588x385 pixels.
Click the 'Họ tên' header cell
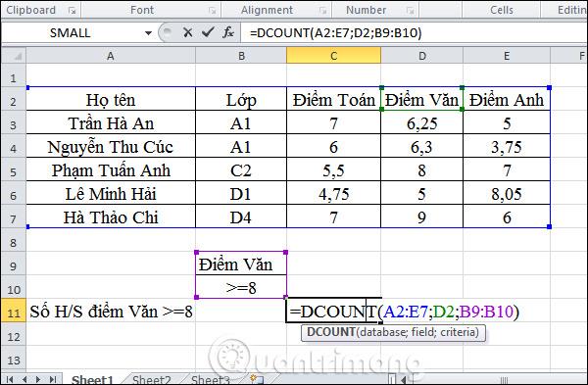point(111,99)
